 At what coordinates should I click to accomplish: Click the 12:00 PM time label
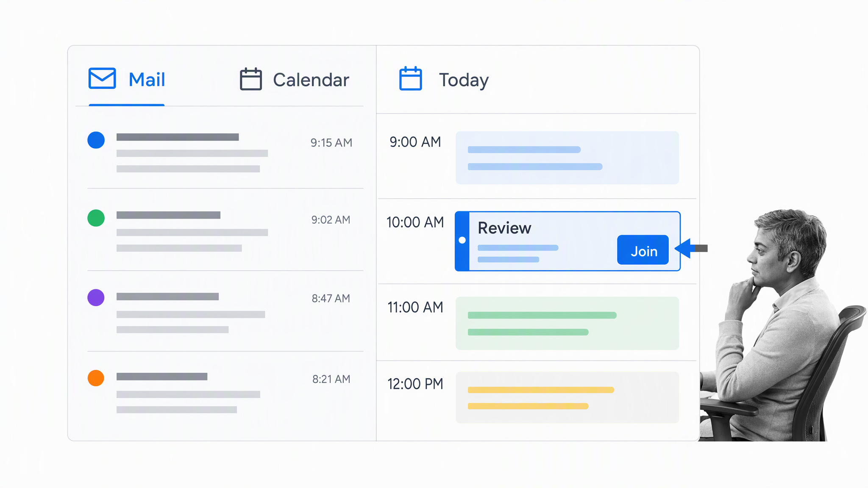tap(415, 384)
